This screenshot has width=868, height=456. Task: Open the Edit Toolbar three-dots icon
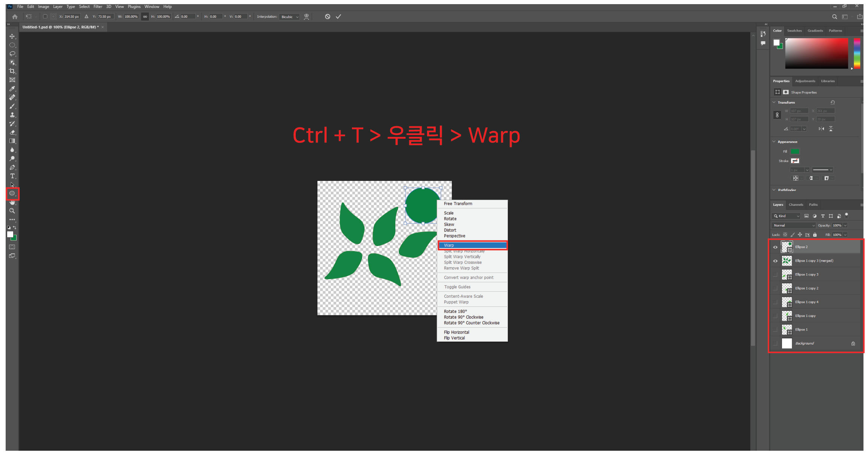[x=12, y=219]
